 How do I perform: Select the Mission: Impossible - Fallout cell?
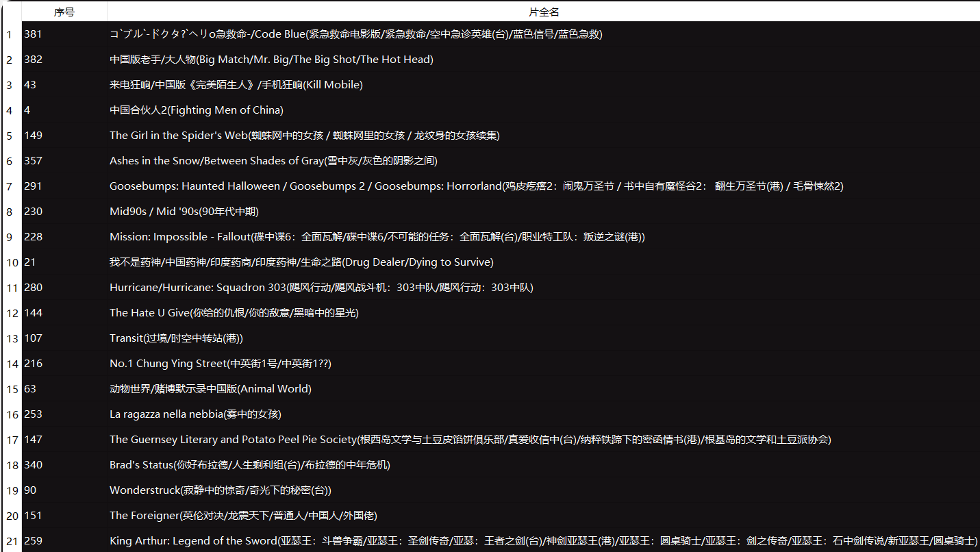[544, 237]
